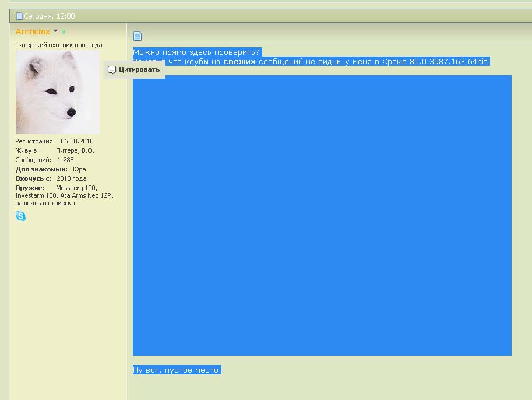
Task: Open the Arcticfox user profile link
Action: click(x=33, y=32)
